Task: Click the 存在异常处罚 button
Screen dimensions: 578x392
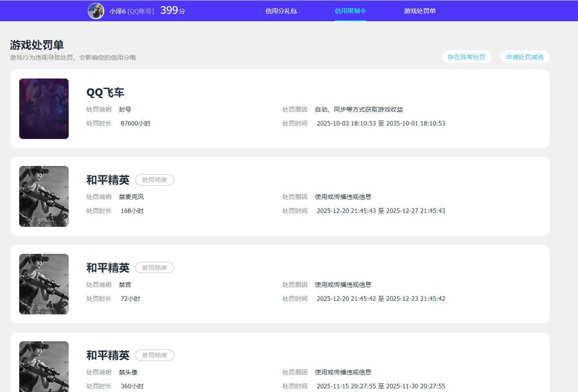Action: coord(466,57)
